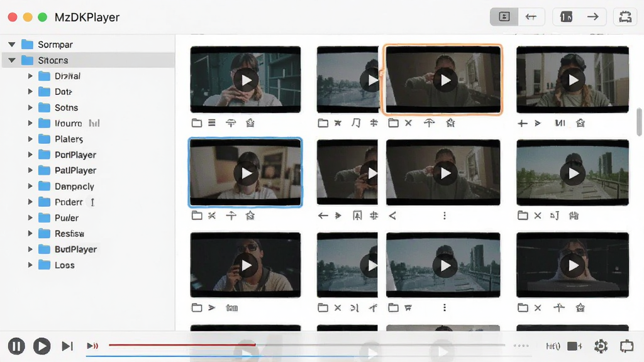Expand the Loss folder arrow
The height and width of the screenshot is (362, 644).
click(x=30, y=265)
